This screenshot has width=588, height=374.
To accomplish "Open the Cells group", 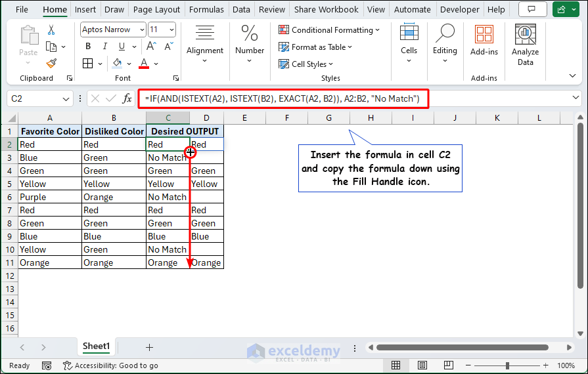I will (x=409, y=44).
